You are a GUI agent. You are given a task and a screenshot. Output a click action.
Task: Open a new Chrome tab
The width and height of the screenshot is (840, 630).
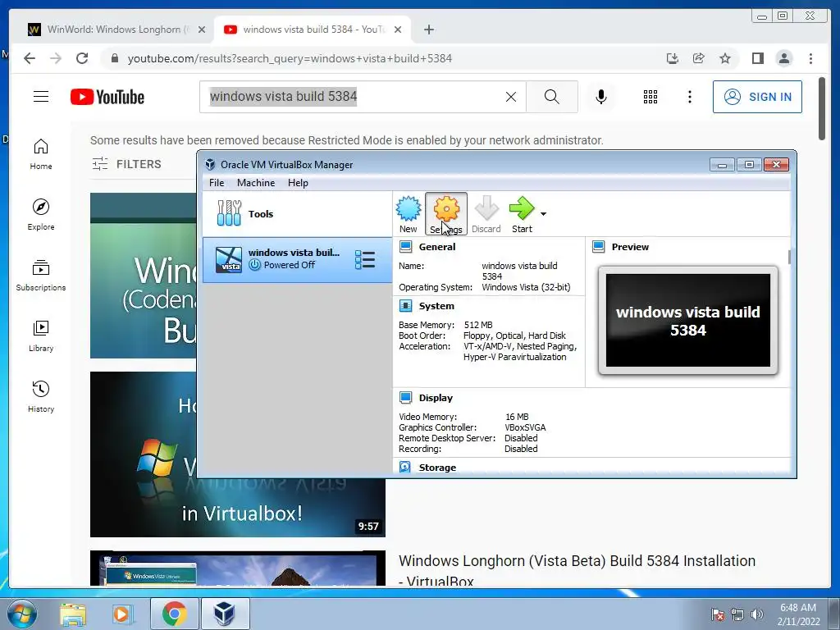click(428, 30)
